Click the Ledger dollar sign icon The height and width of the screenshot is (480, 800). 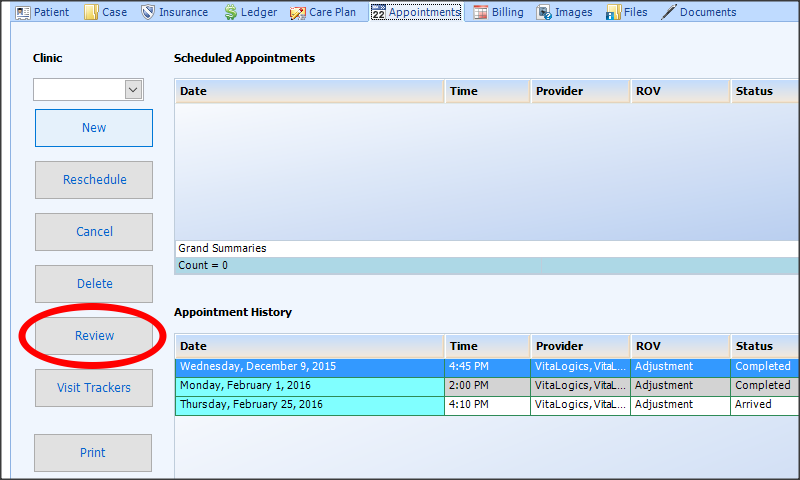click(x=231, y=12)
